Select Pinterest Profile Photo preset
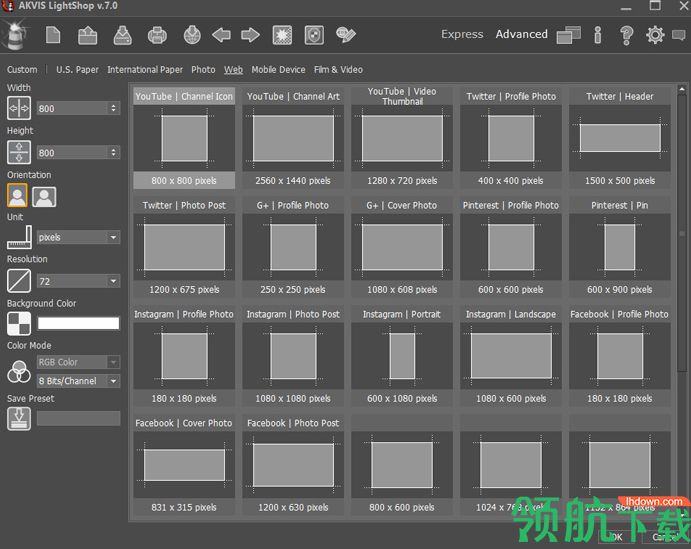This screenshot has width=691, height=549. click(x=511, y=247)
